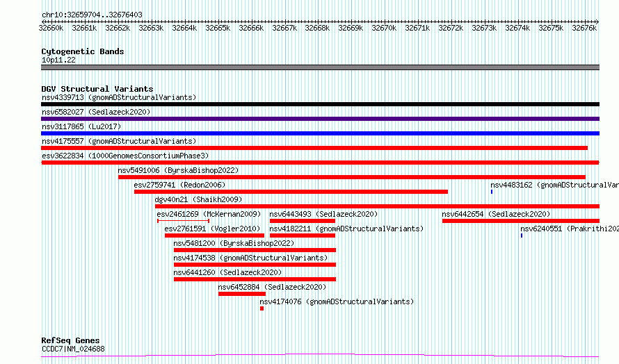Click the ruler's right end arrow
The image size is (619, 364).
pyautogui.click(x=597, y=22)
